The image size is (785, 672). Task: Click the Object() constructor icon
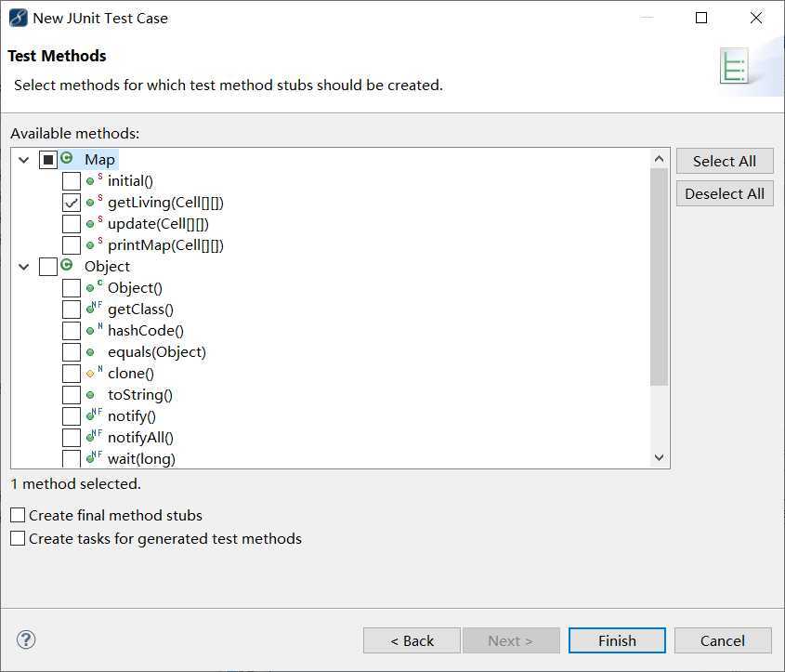click(x=94, y=287)
